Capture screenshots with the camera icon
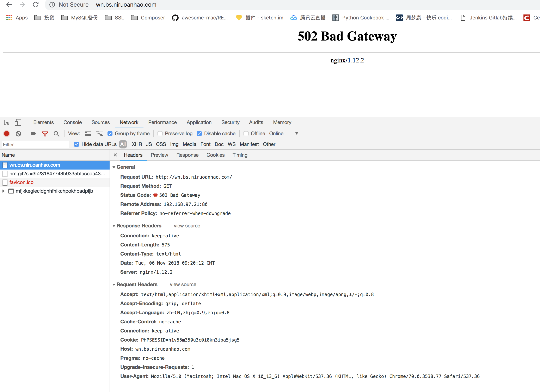540x392 pixels. (33, 134)
